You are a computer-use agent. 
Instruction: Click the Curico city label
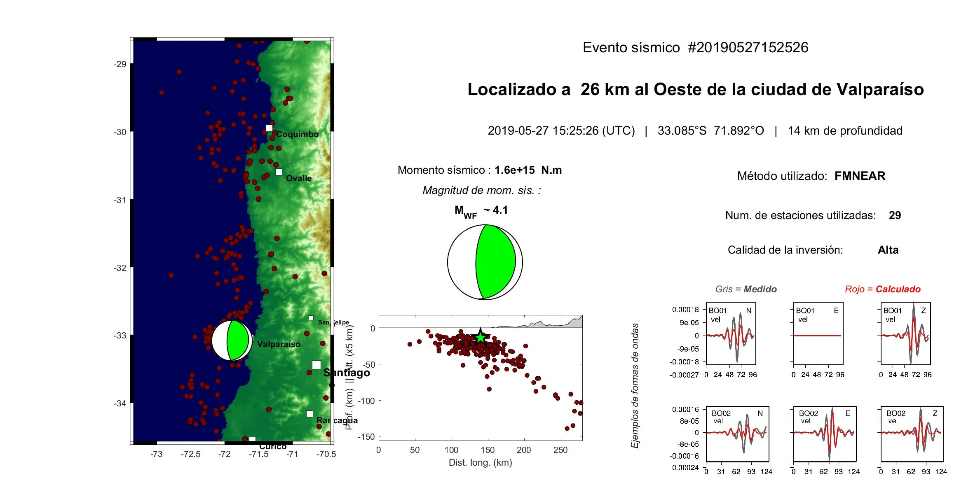pyautogui.click(x=273, y=446)
